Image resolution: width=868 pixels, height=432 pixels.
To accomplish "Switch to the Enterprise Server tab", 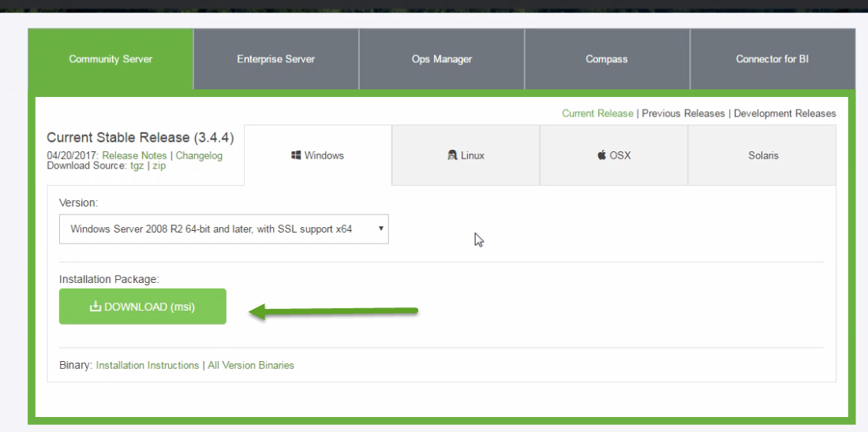I will point(275,59).
